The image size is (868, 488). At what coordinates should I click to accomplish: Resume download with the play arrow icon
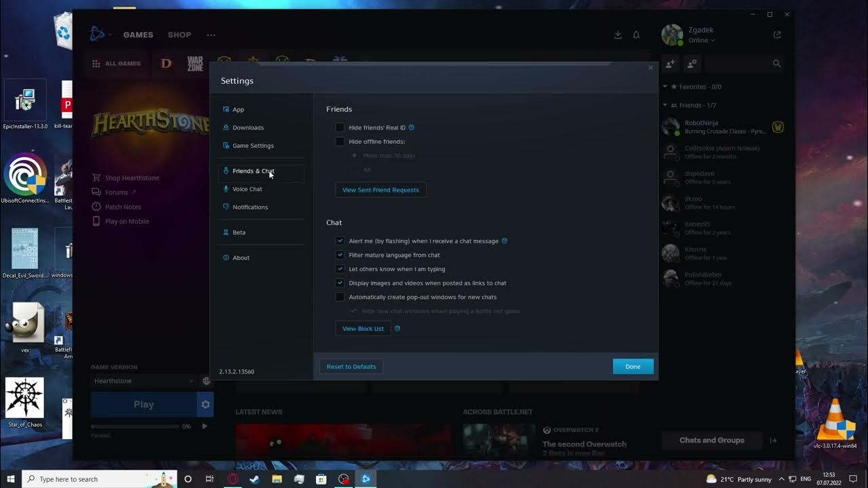coord(204,426)
